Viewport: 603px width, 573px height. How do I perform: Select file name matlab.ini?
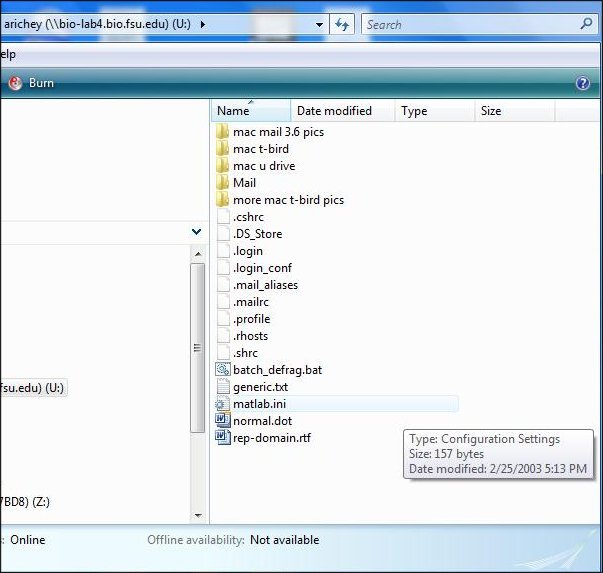260,404
